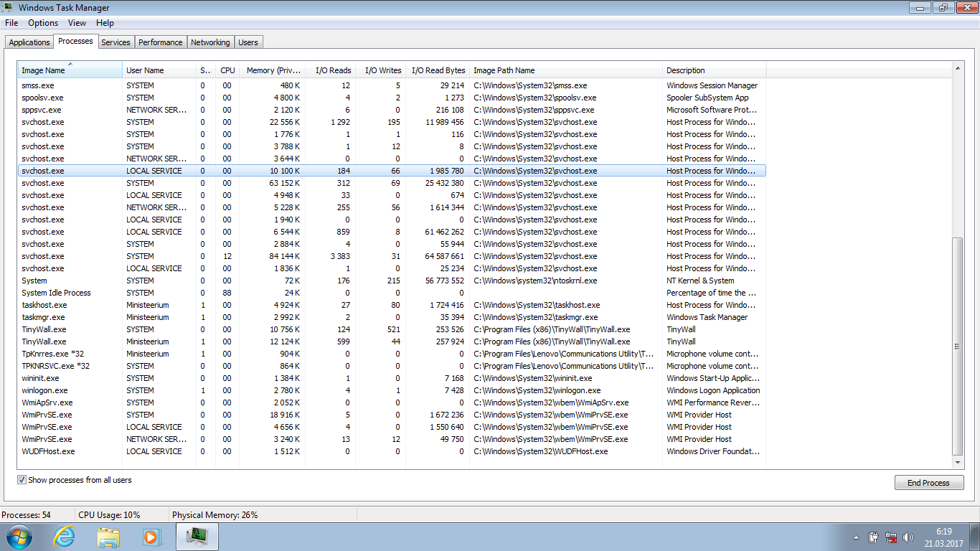Image resolution: width=980 pixels, height=551 pixels.
Task: Click the power plug tray icon
Action: [x=873, y=537]
